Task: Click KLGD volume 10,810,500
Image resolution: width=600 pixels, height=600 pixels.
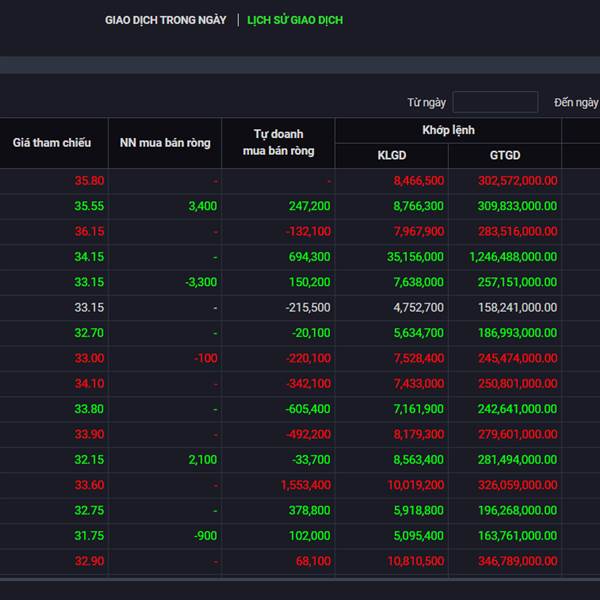Action: 416,561
